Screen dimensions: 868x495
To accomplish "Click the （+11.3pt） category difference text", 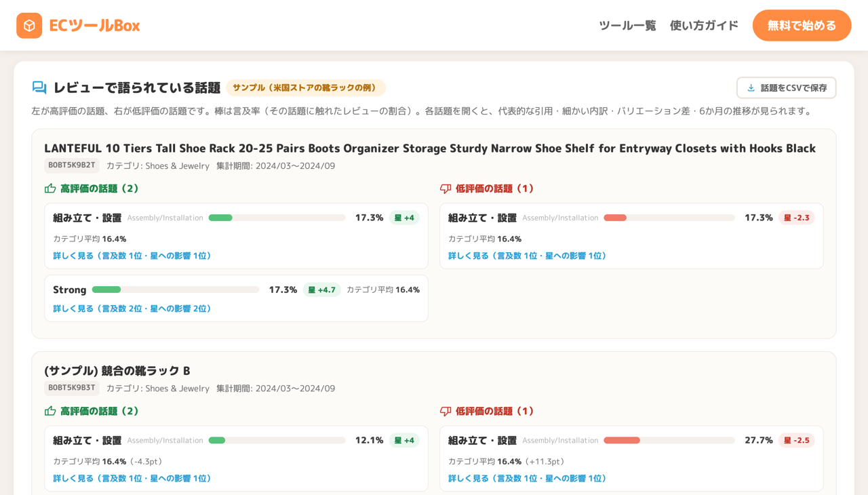I will [545, 461].
